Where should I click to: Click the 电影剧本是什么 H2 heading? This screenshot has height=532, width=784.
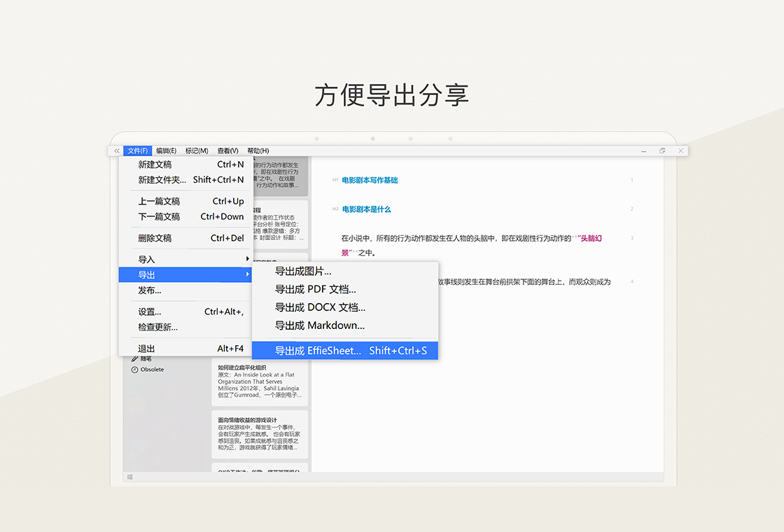tap(366, 209)
